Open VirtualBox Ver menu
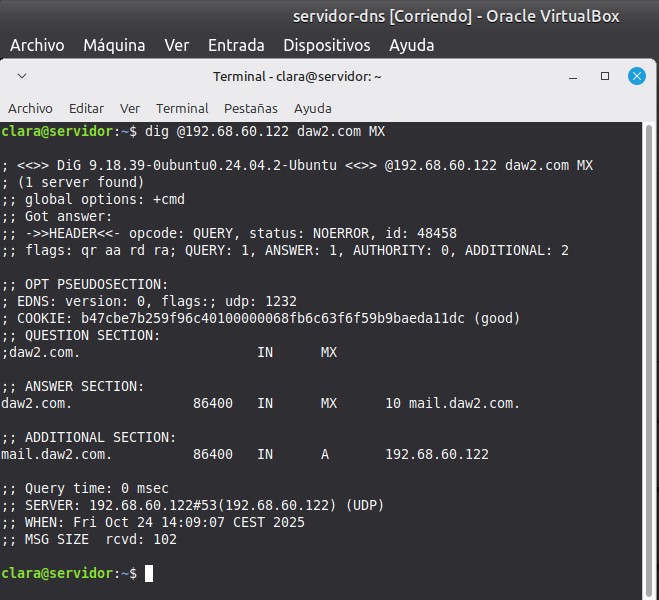Screen dimensions: 659x600 pyautogui.click(x=176, y=45)
